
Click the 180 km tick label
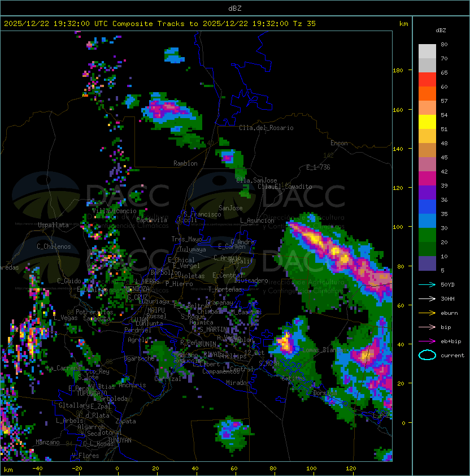398,71
